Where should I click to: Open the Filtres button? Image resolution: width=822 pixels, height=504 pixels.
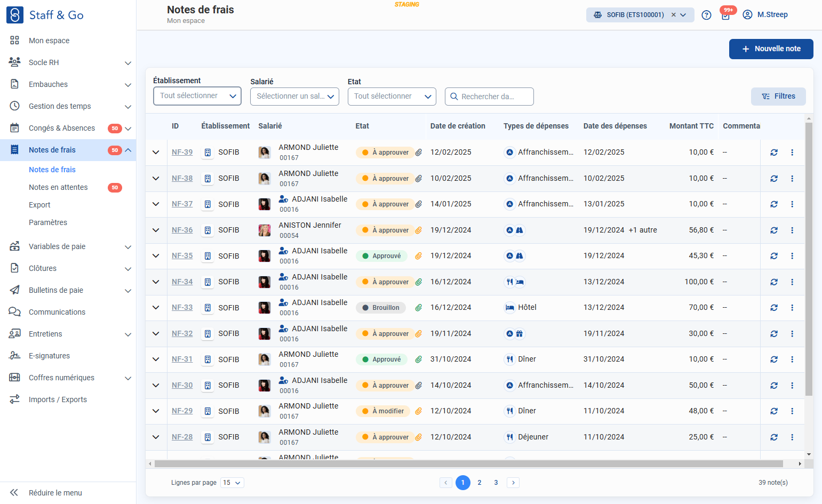point(778,97)
